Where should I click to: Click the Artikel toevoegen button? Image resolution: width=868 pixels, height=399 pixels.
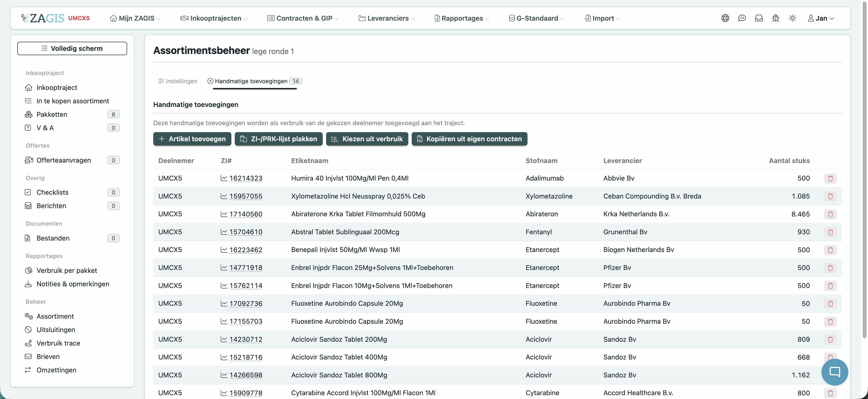click(x=192, y=139)
